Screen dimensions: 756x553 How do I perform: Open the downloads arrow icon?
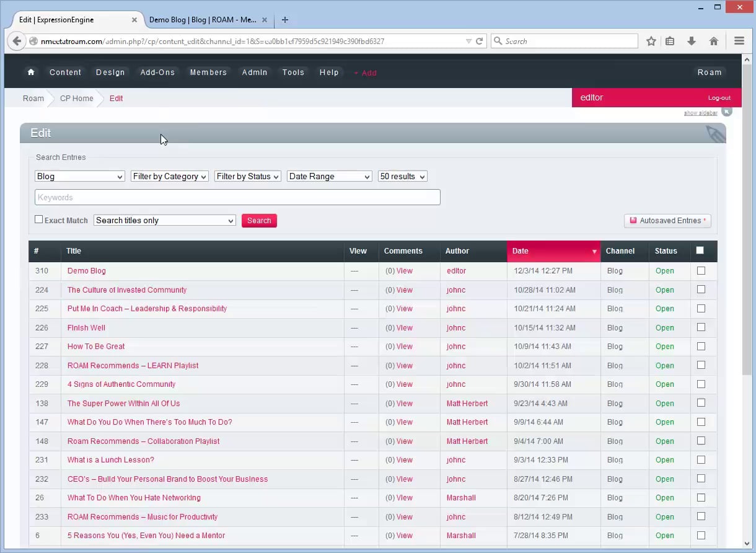point(692,42)
